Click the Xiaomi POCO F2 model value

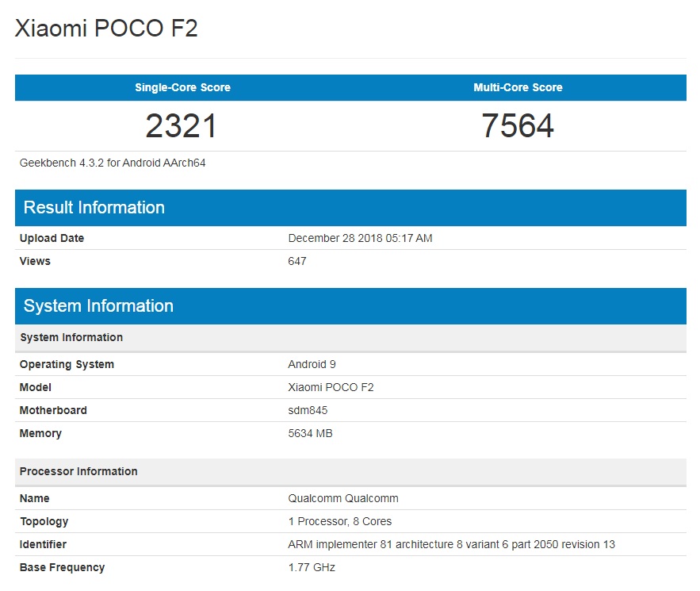pyautogui.click(x=331, y=387)
